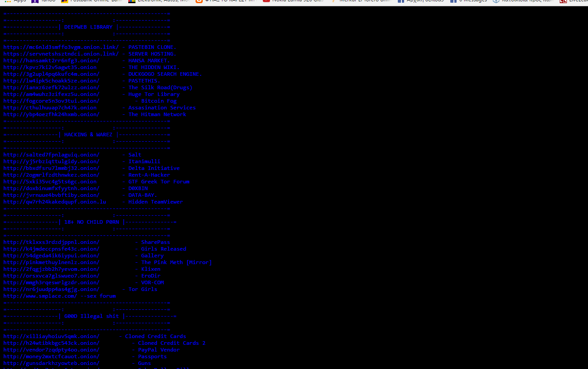
Task: Click the Nokia Lumia 920 Glas bookmark icon
Action: point(265,2)
